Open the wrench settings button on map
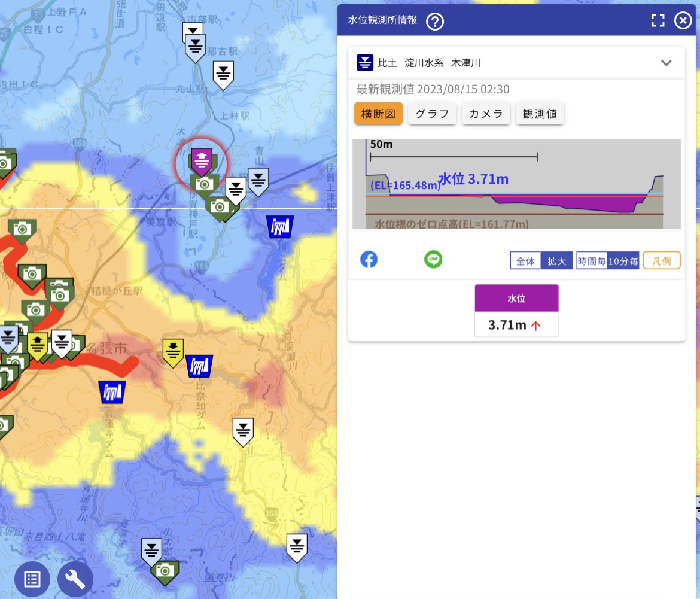This screenshot has height=599, width=700. click(75, 579)
